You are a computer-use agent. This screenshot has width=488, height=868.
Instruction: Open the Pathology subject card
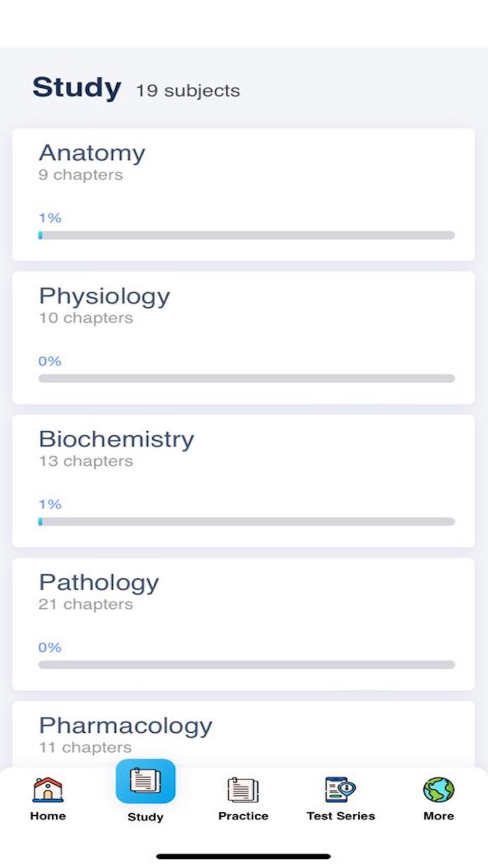(x=244, y=624)
